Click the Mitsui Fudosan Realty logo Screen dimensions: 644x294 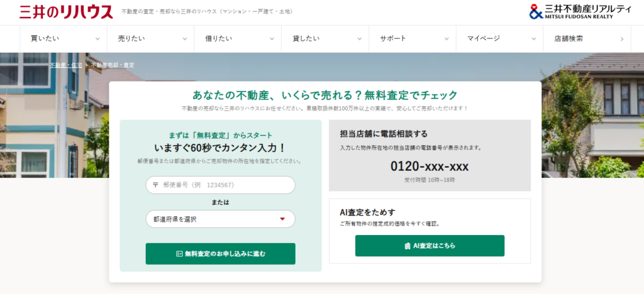(x=580, y=11)
